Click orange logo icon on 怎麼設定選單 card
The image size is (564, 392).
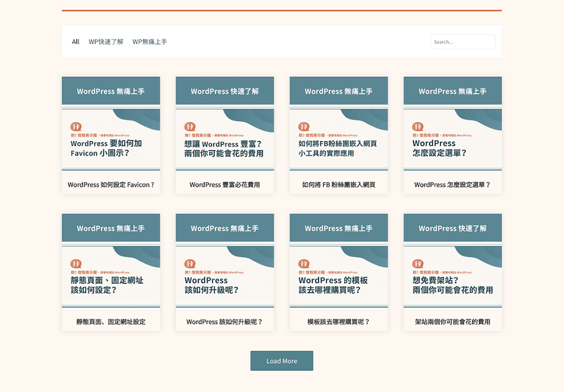point(418,126)
